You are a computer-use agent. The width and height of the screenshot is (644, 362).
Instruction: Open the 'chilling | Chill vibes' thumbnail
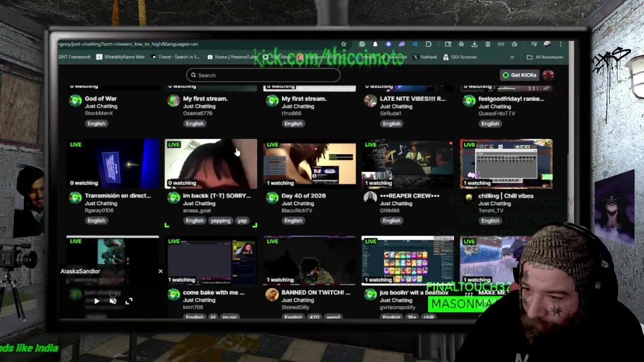tap(506, 164)
